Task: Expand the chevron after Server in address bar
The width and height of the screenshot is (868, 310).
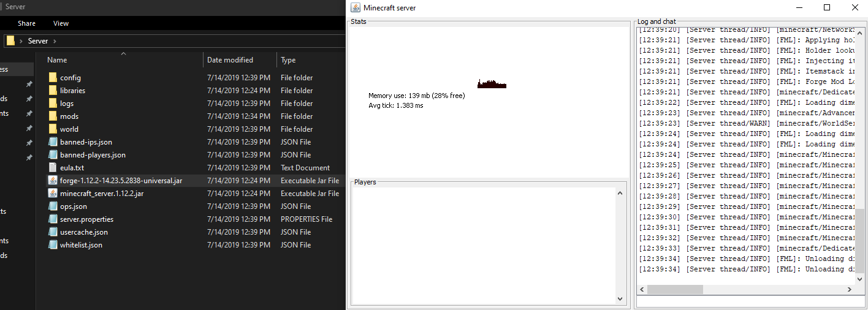Action: (55, 41)
